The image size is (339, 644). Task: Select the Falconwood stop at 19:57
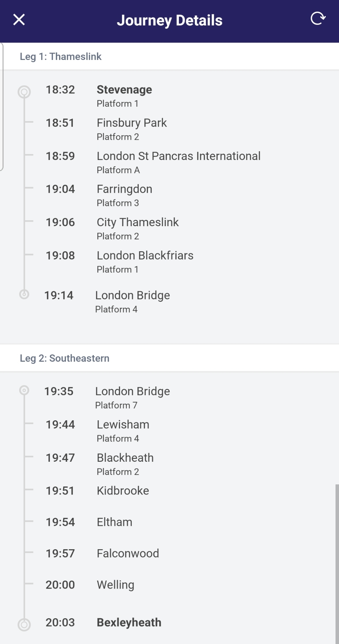pyautogui.click(x=128, y=553)
